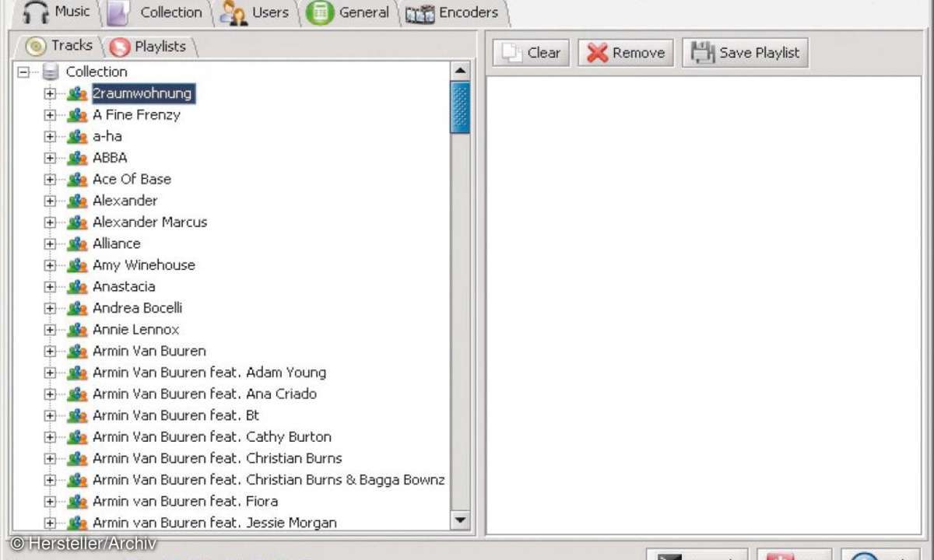Click the floppy disk icon on Save Playlist
This screenshot has height=560, width=934.
click(703, 52)
